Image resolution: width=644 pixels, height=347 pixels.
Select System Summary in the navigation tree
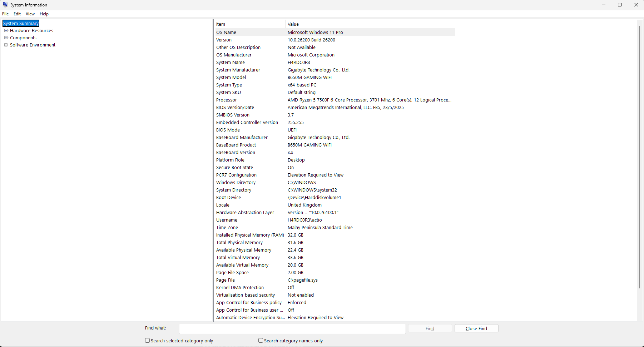20,23
